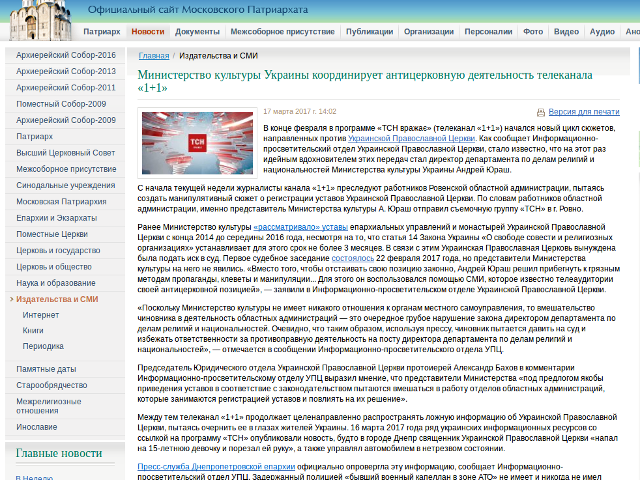Open the Видео section in top menu
640x480 pixels.
[566, 31]
